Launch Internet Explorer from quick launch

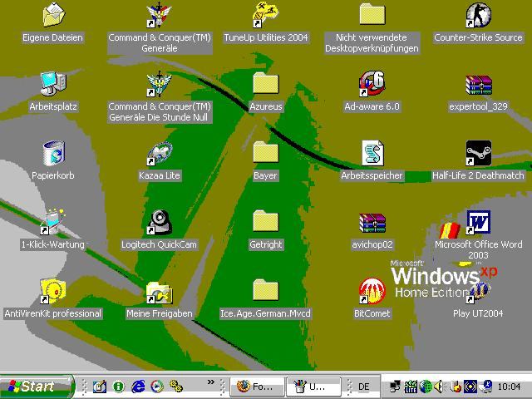[x=138, y=387]
